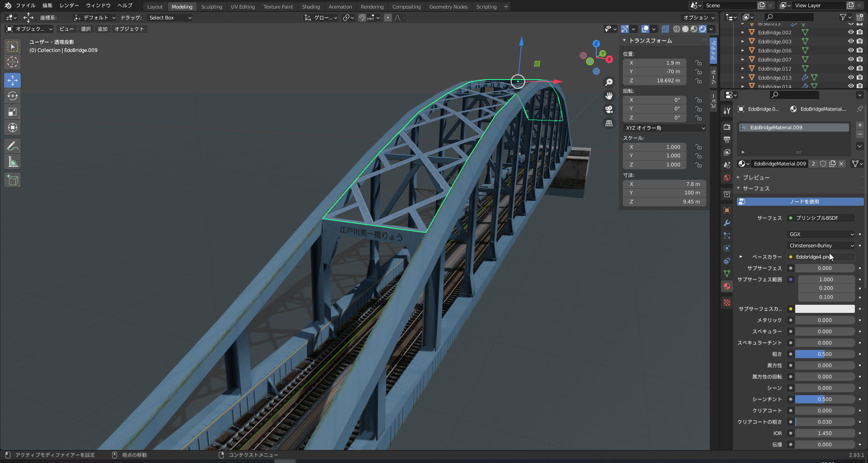868x463 pixels.
Task: Click the プリンシプルBSDF surface shader button
Action: (x=821, y=218)
